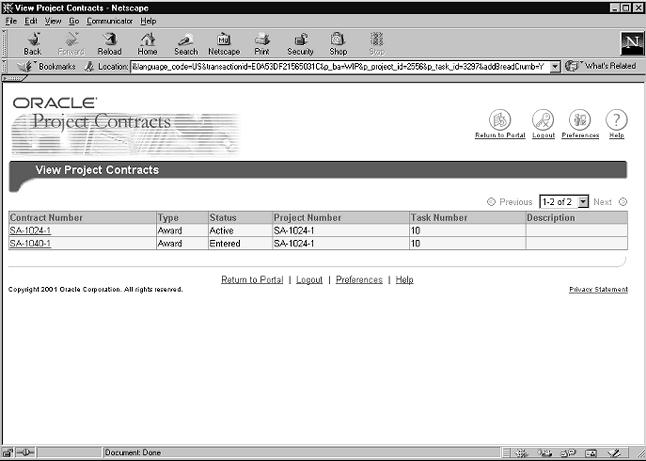The height and width of the screenshot is (461, 646).
Task: Open the Communicator menu
Action: point(110,21)
